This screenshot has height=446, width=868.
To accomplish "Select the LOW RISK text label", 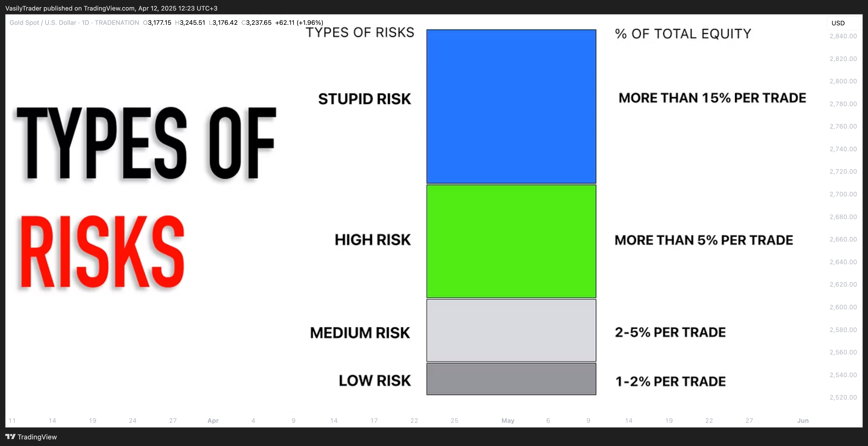I will [375, 381].
